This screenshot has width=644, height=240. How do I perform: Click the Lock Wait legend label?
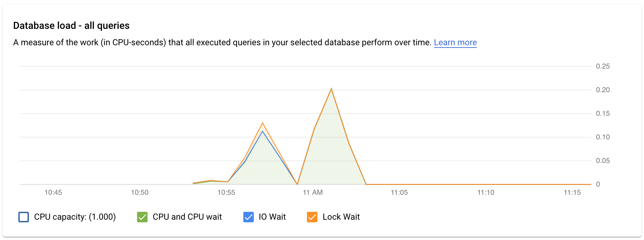(x=341, y=217)
